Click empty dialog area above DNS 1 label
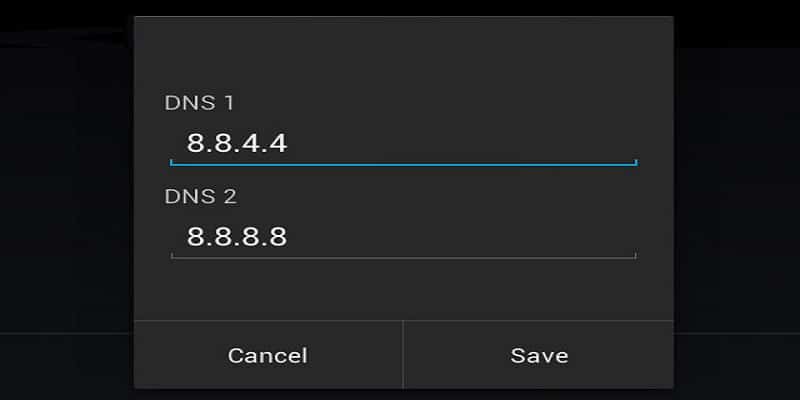This screenshot has height=400, width=800. (x=403, y=54)
